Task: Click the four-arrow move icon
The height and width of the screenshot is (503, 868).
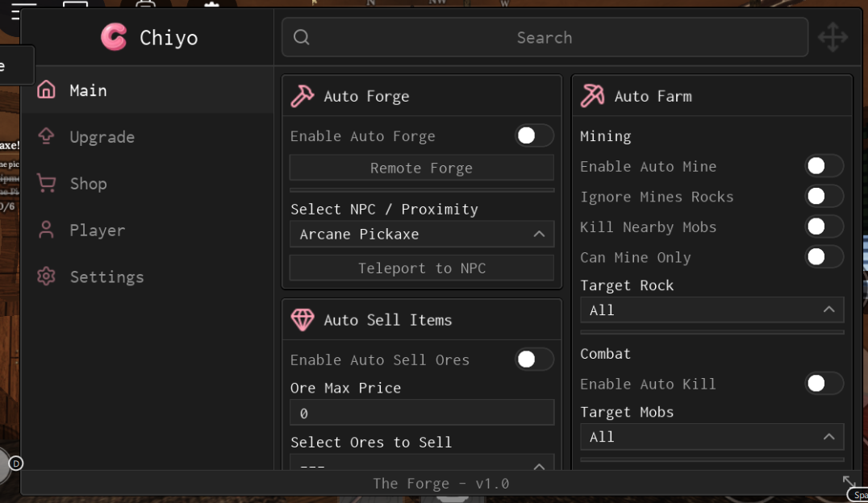Action: pyautogui.click(x=833, y=38)
